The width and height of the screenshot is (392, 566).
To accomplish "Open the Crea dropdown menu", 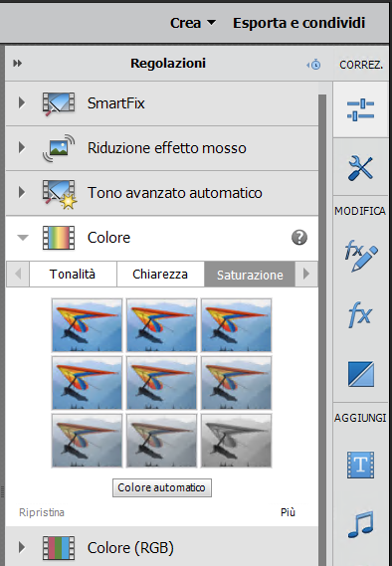I will pos(193,23).
